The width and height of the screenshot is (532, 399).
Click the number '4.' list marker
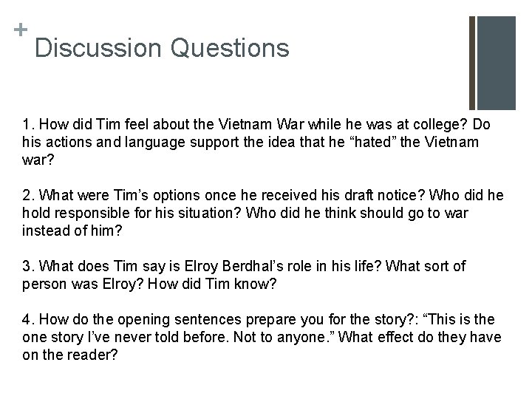click(x=29, y=319)
